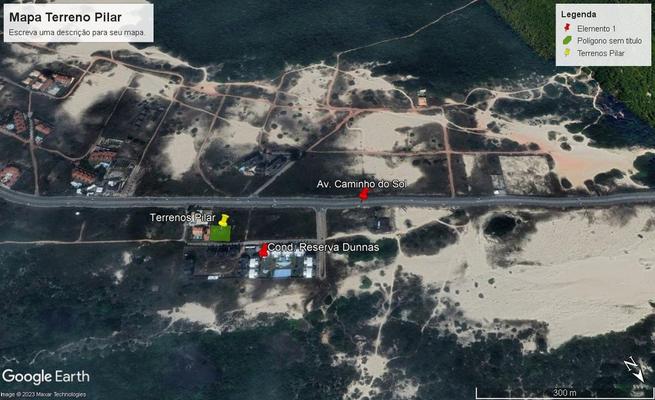Select Polígono sem título legend entry text
Image resolution: width=655 pixels, height=400 pixels.
(x=609, y=40)
